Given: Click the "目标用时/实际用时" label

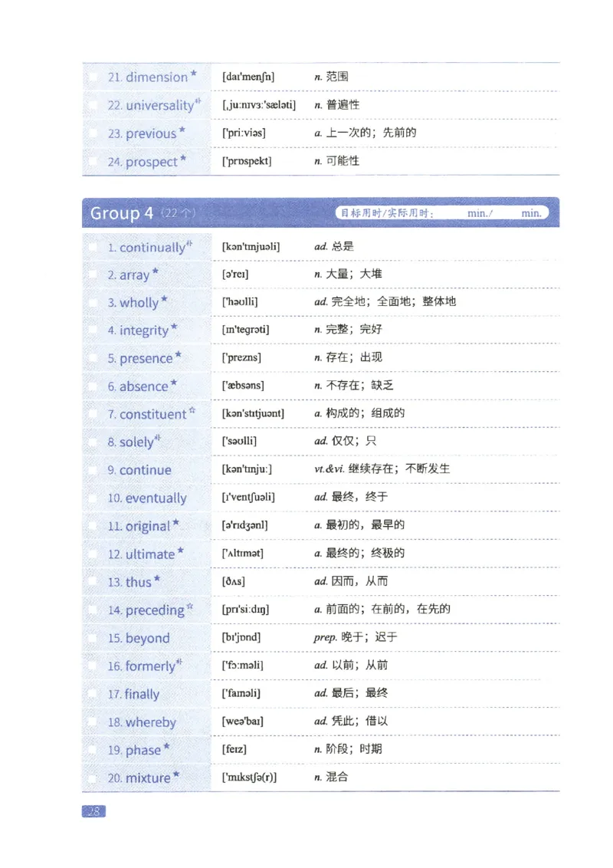Looking at the screenshot, I should (389, 212).
